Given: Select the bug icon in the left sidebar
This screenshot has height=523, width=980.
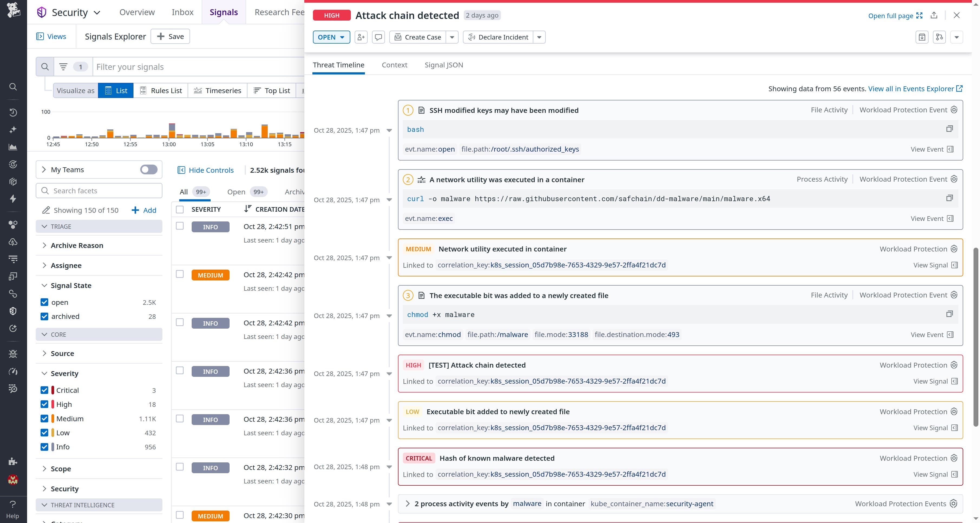Looking at the screenshot, I should [x=13, y=354].
